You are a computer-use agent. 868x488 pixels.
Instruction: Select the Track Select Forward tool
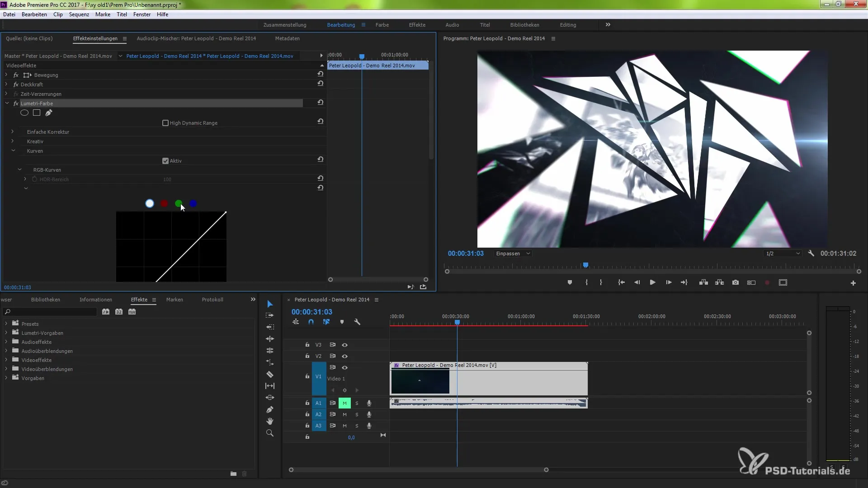point(270,315)
